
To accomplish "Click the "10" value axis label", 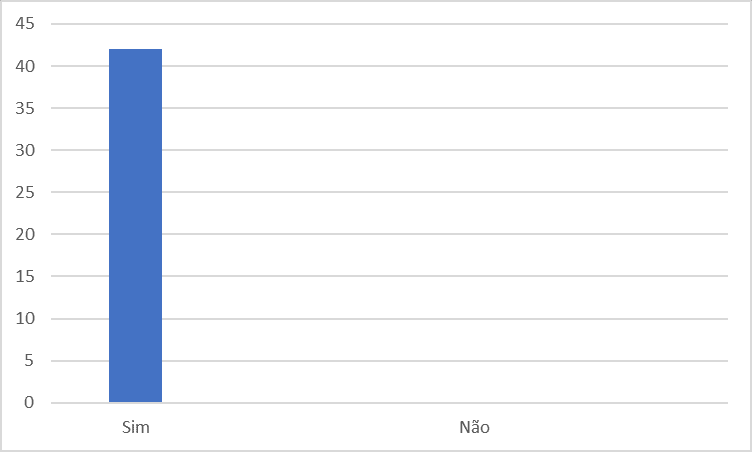I will tap(25, 319).
